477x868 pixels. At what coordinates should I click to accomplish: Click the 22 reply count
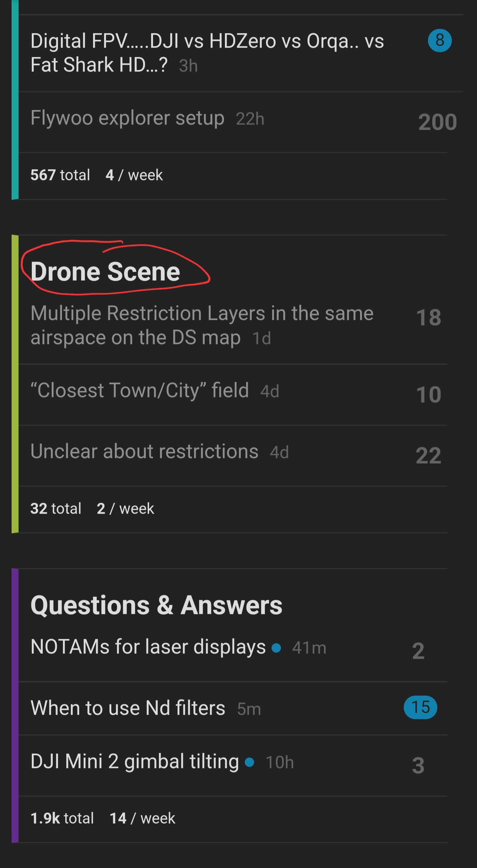tap(428, 456)
